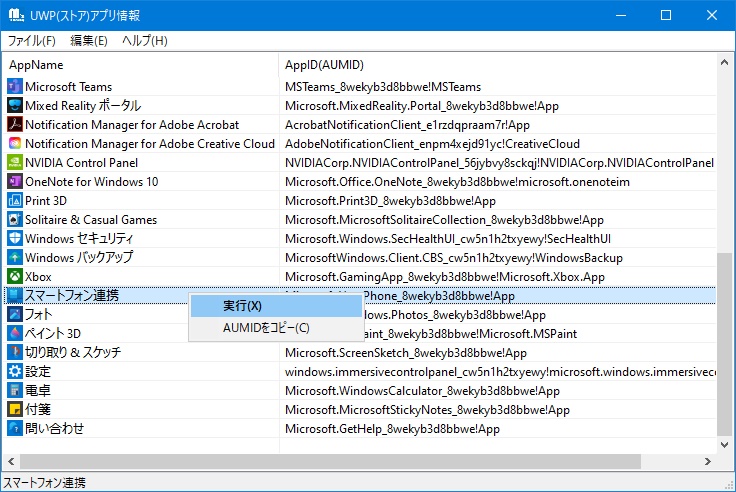Open the ヘルプ(H) menu
The height and width of the screenshot is (492, 736).
(145, 41)
